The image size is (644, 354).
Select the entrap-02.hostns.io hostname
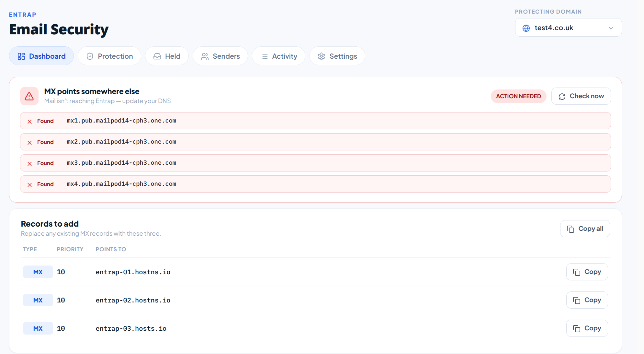click(133, 300)
